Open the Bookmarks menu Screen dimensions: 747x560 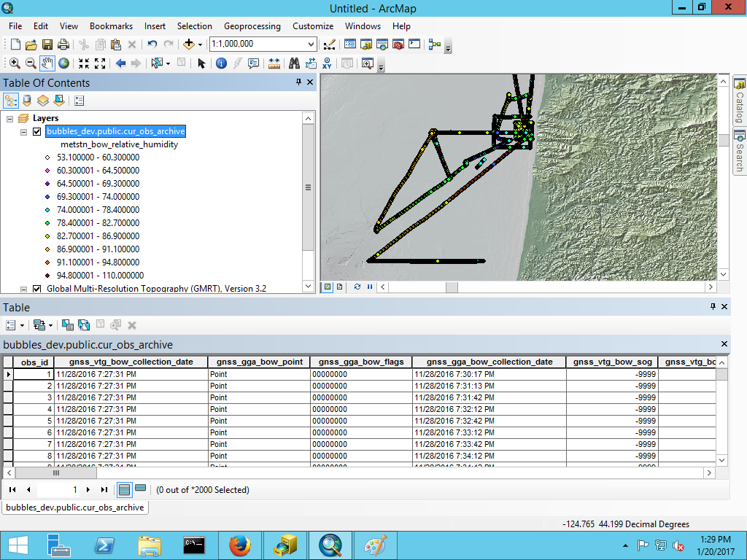tap(111, 26)
